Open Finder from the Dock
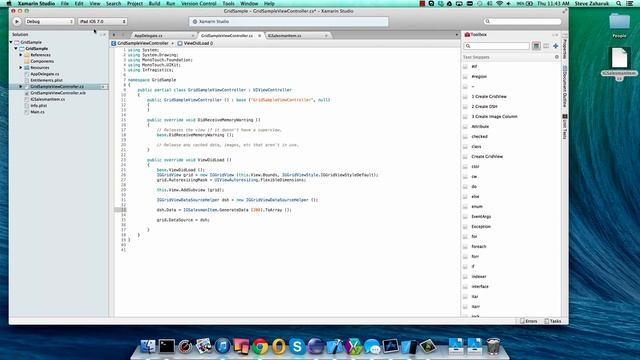Image resolution: width=640 pixels, height=360 pixels. [148, 347]
